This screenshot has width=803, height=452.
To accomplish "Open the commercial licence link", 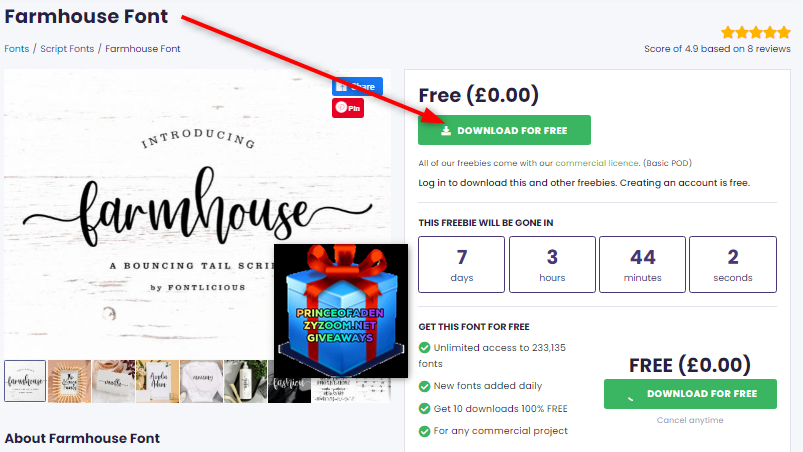I will pos(597,163).
